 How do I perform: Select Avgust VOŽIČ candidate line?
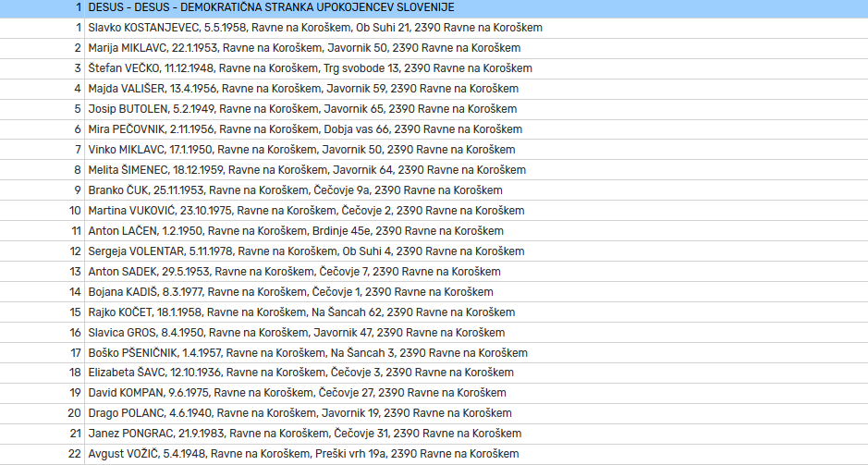(434, 454)
